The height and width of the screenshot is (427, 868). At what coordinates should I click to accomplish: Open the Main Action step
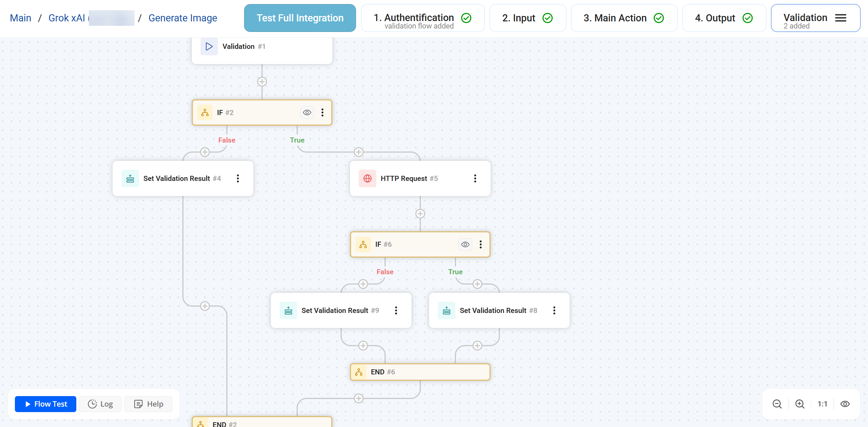(624, 18)
